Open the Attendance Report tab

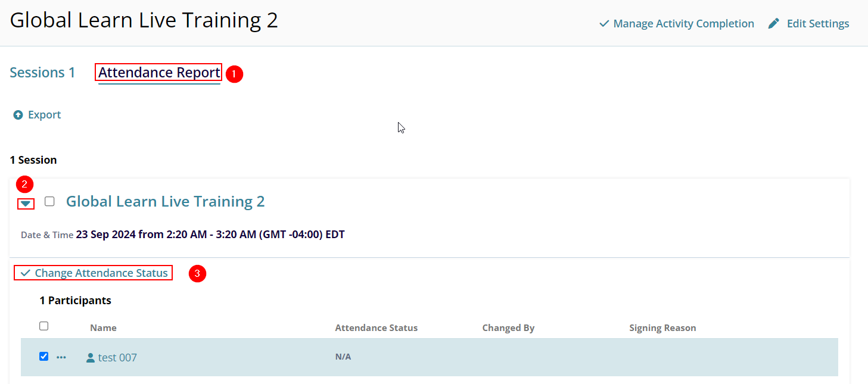click(x=159, y=73)
